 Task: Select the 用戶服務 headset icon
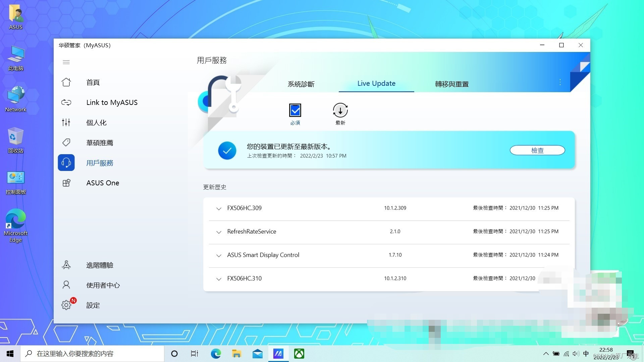[66, 163]
